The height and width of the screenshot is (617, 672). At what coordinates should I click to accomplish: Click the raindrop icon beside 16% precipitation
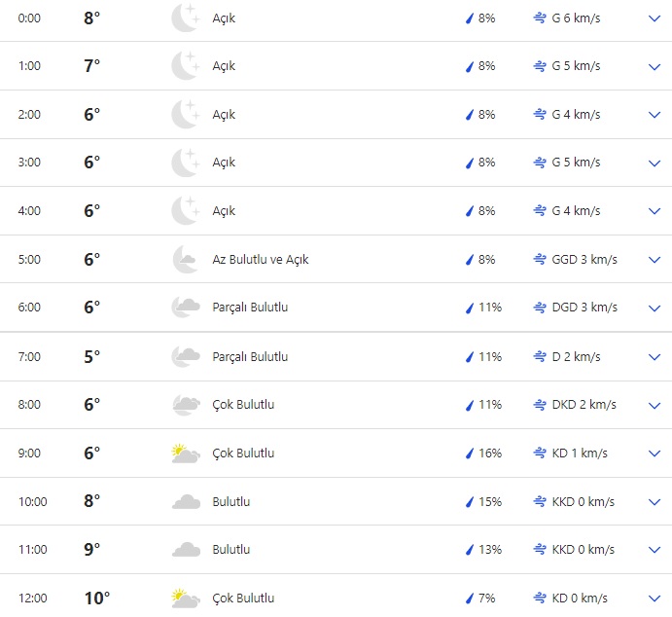pyautogui.click(x=469, y=454)
